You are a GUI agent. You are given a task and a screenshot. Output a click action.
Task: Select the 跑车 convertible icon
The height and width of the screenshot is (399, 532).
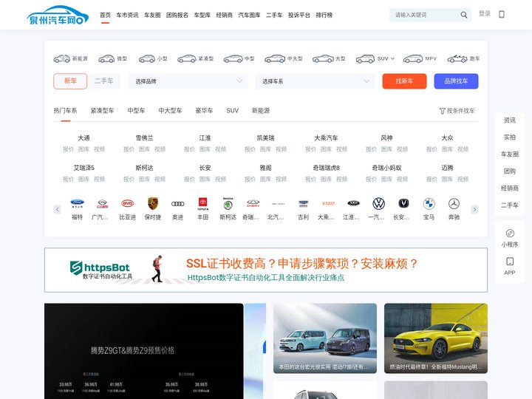[457, 58]
